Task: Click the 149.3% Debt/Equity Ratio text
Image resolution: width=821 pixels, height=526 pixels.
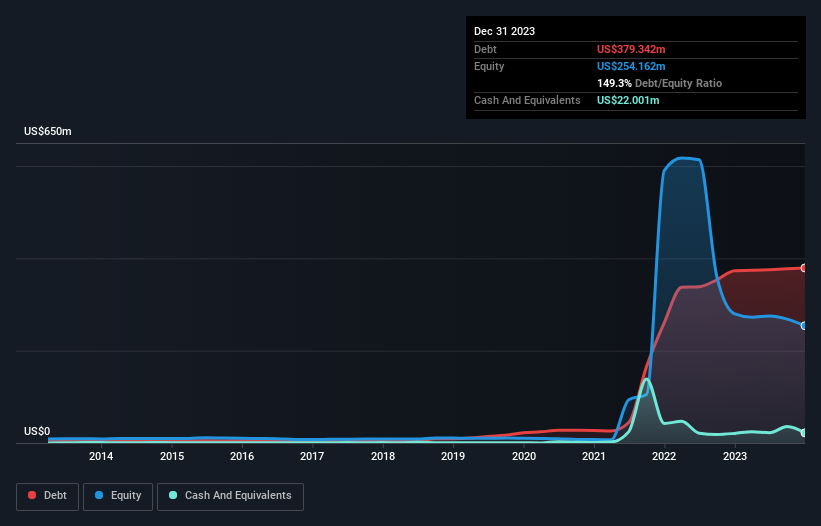Action: tap(659, 83)
